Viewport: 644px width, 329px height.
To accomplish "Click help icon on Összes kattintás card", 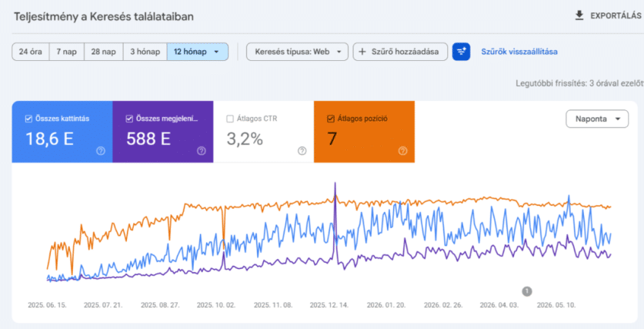I will [x=101, y=151].
